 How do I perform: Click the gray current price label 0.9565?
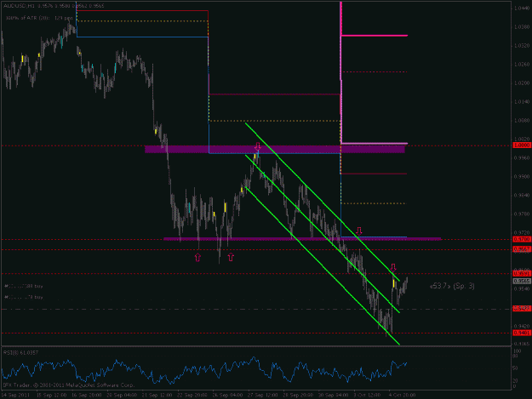tap(522, 282)
